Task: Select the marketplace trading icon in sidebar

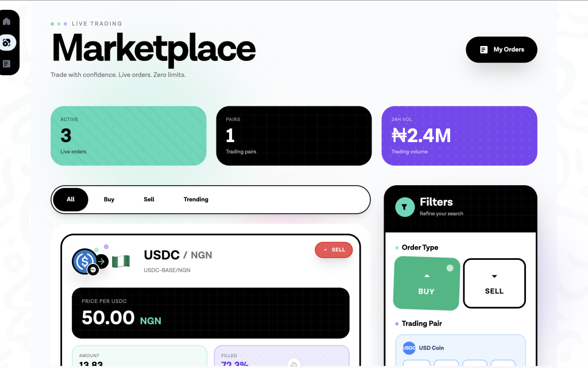Action: click(7, 43)
